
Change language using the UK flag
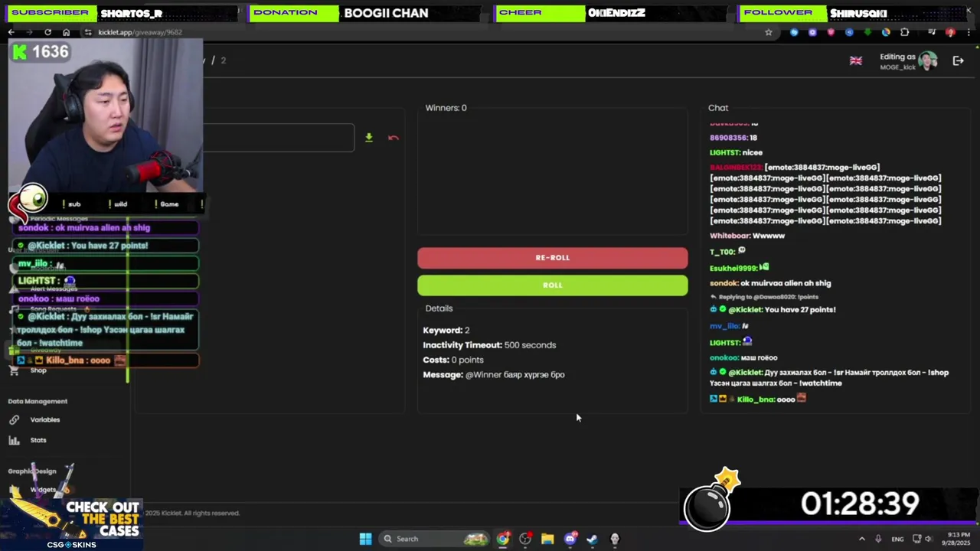pyautogui.click(x=856, y=60)
